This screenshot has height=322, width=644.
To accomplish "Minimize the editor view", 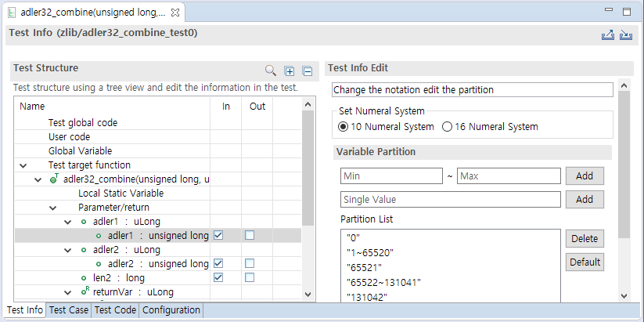I will click(609, 10).
